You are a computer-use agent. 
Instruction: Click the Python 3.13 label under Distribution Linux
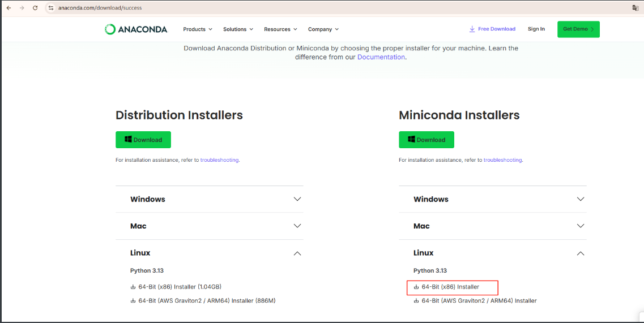click(147, 271)
